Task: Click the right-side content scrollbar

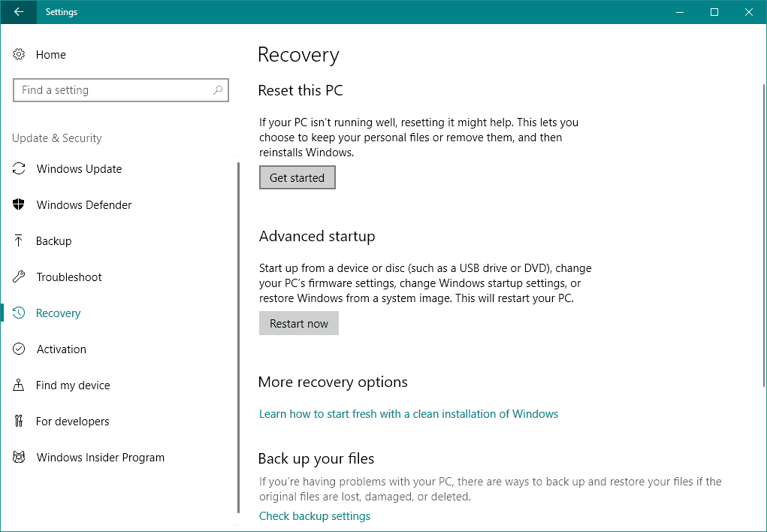Action: point(764,235)
